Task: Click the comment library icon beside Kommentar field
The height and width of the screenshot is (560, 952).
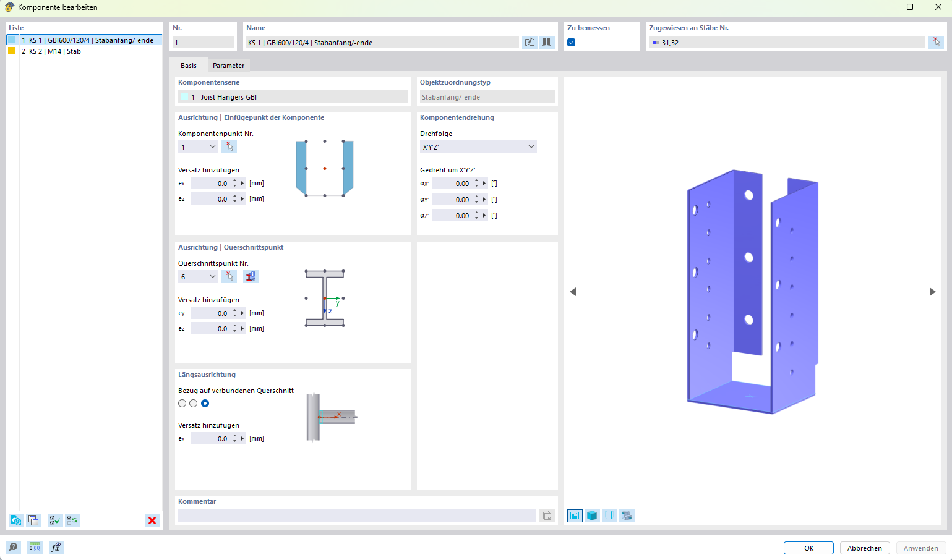Action: point(547,515)
